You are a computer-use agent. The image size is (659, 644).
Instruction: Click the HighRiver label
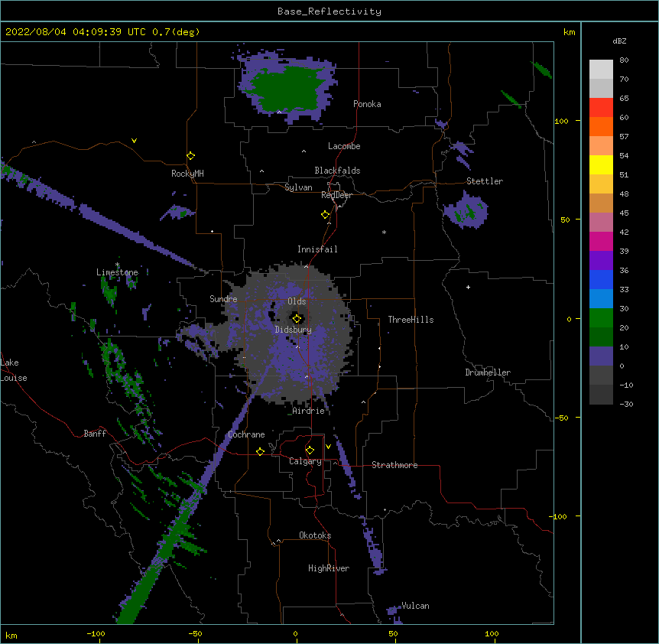pyautogui.click(x=329, y=568)
